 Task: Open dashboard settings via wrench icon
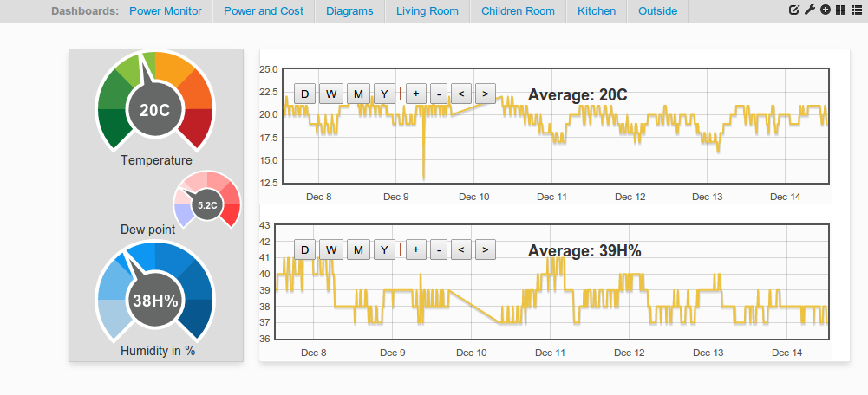(x=809, y=10)
